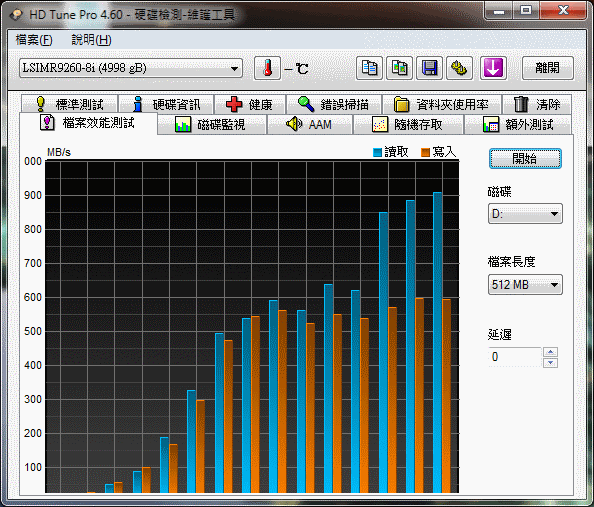This screenshot has height=507, width=594.
Task: Open the 檔案(F) menu
Action: [x=34, y=40]
